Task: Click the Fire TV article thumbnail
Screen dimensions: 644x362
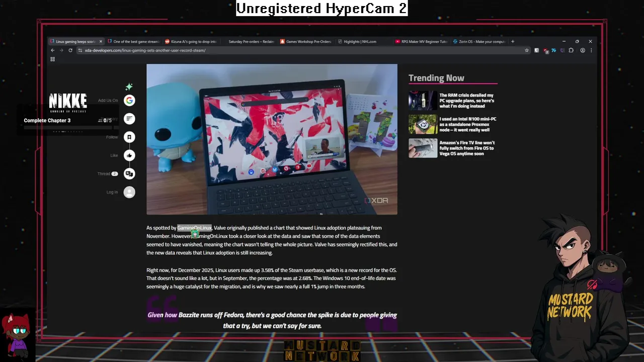Action: pyautogui.click(x=423, y=148)
